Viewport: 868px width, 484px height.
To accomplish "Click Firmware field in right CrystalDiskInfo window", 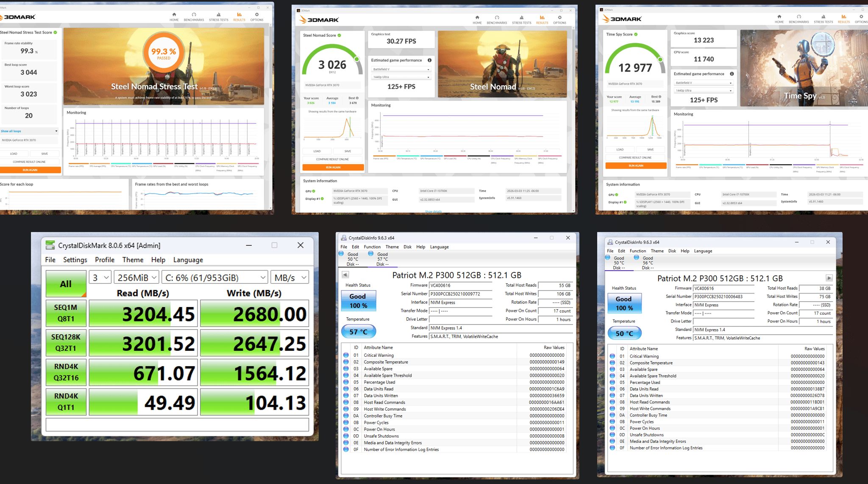I will [x=723, y=288].
